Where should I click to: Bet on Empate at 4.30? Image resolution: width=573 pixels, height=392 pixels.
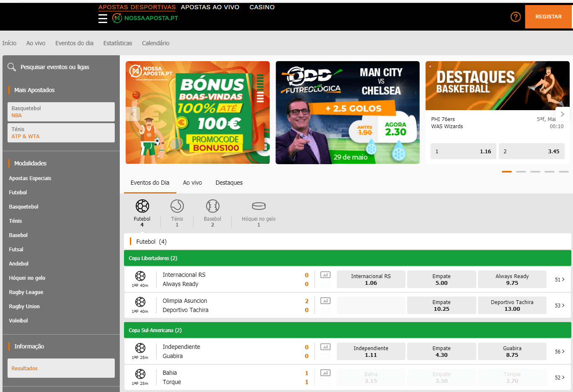441,351
